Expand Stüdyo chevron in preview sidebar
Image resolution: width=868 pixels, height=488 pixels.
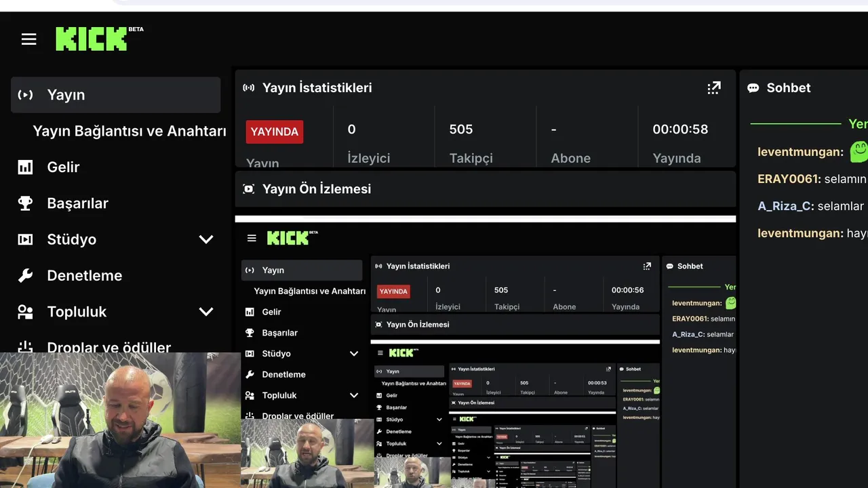353,354
